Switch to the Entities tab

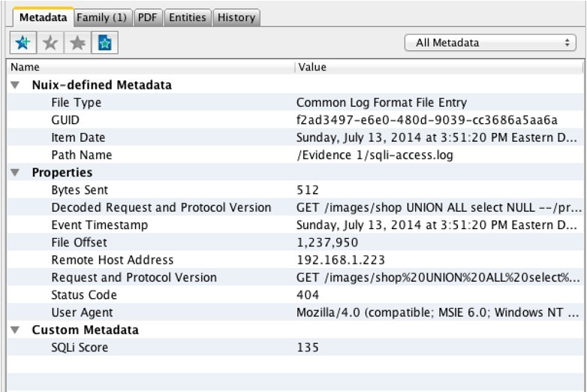[x=188, y=17]
